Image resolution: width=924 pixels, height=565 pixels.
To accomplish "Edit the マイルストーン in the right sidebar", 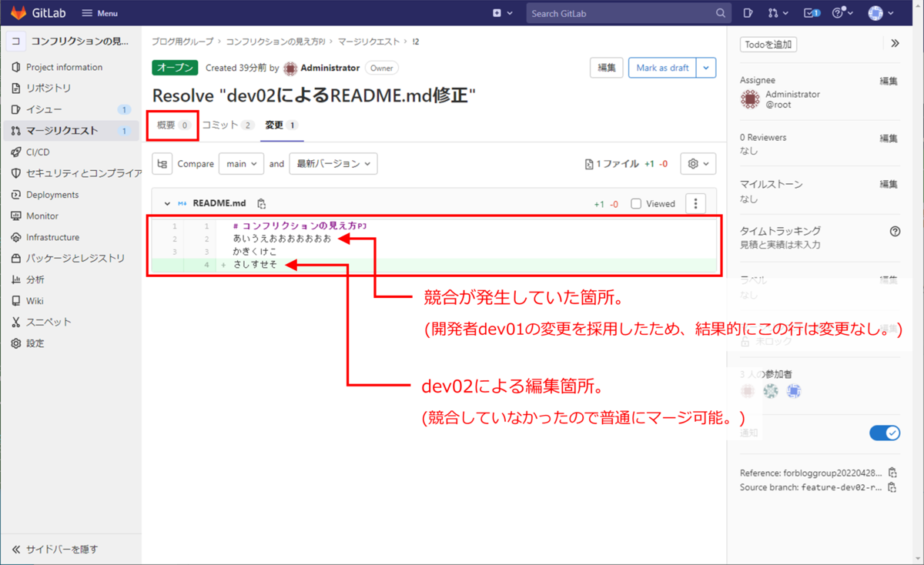I will pyautogui.click(x=889, y=185).
